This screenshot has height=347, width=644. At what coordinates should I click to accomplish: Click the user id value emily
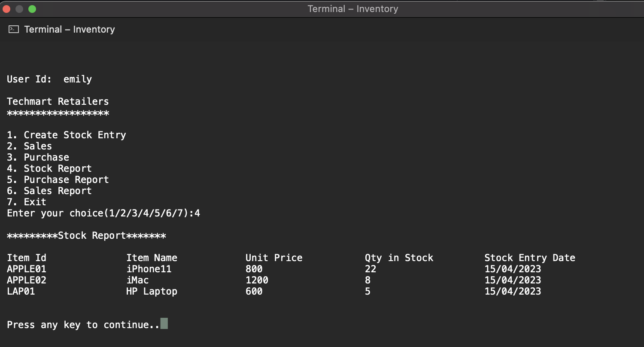pos(78,79)
